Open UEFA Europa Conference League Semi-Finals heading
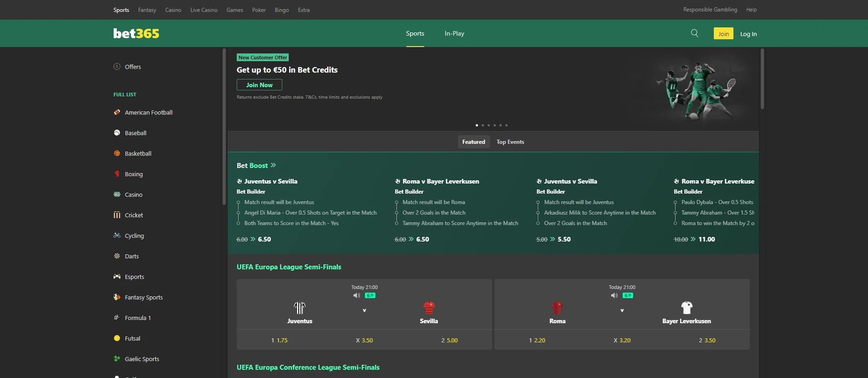Image resolution: width=868 pixels, height=378 pixels. click(x=308, y=367)
